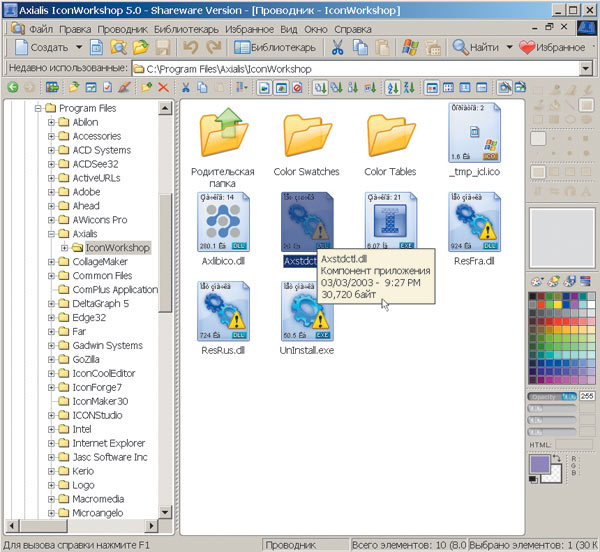Expand the Macromedia folder node

pos(51,499)
